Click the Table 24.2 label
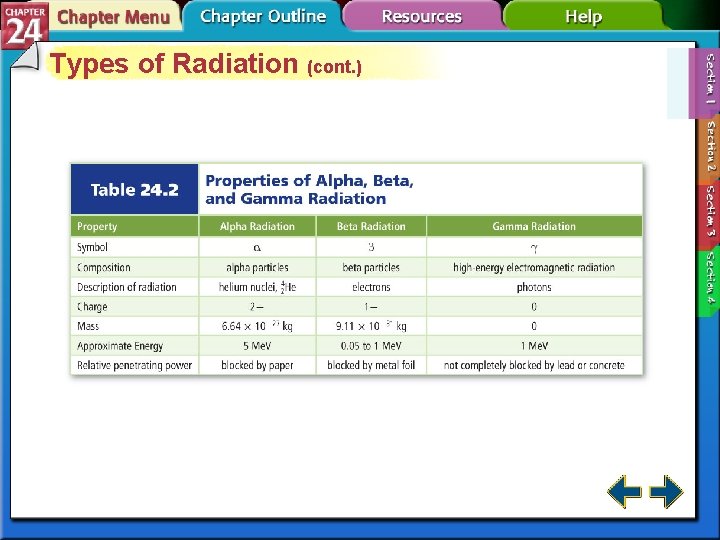Screen dimensions: 720x540 [x=135, y=189]
